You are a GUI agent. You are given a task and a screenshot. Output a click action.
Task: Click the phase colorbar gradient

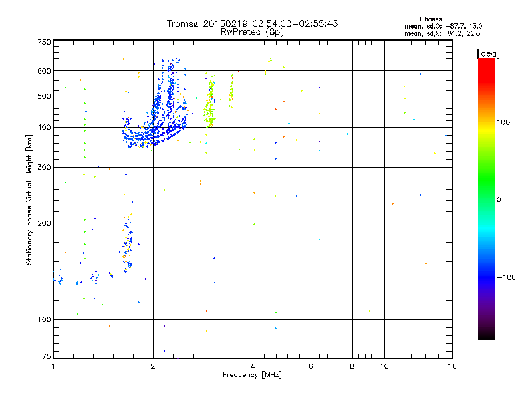pos(487,198)
